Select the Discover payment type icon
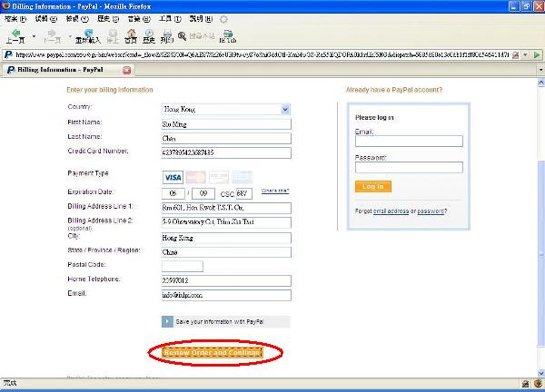This screenshot has height=392, width=545. click(219, 178)
